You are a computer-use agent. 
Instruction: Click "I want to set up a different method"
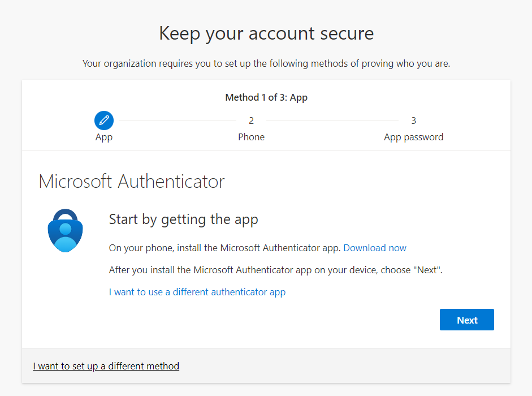point(106,366)
